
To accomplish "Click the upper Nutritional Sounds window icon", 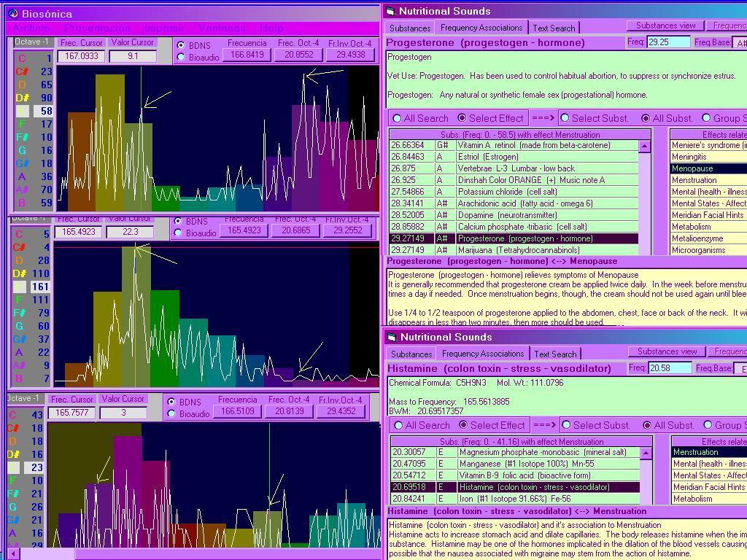I will [x=390, y=11].
